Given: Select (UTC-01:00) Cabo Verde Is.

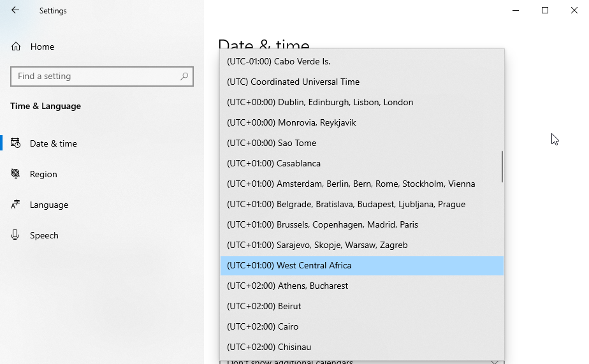Looking at the screenshot, I should point(279,61).
